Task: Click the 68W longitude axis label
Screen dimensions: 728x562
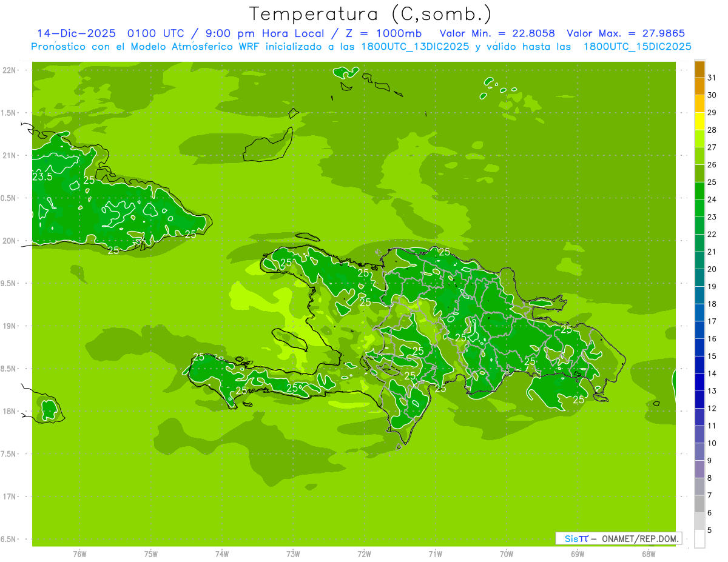Action: pos(649,554)
